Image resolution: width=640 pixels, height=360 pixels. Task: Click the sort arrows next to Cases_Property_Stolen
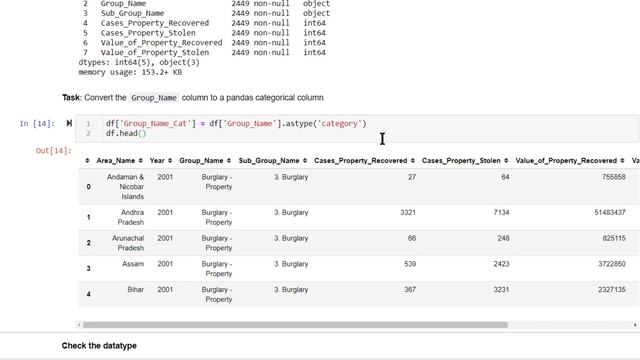point(506,161)
